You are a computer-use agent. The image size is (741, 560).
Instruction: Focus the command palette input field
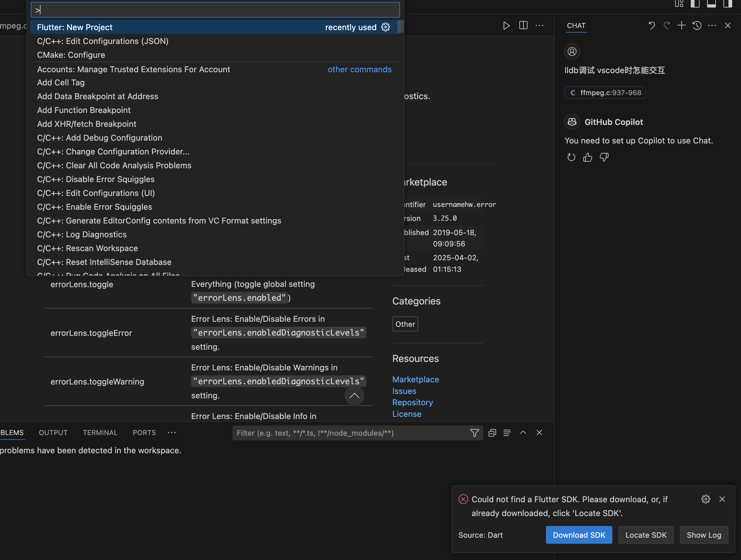coord(215,10)
